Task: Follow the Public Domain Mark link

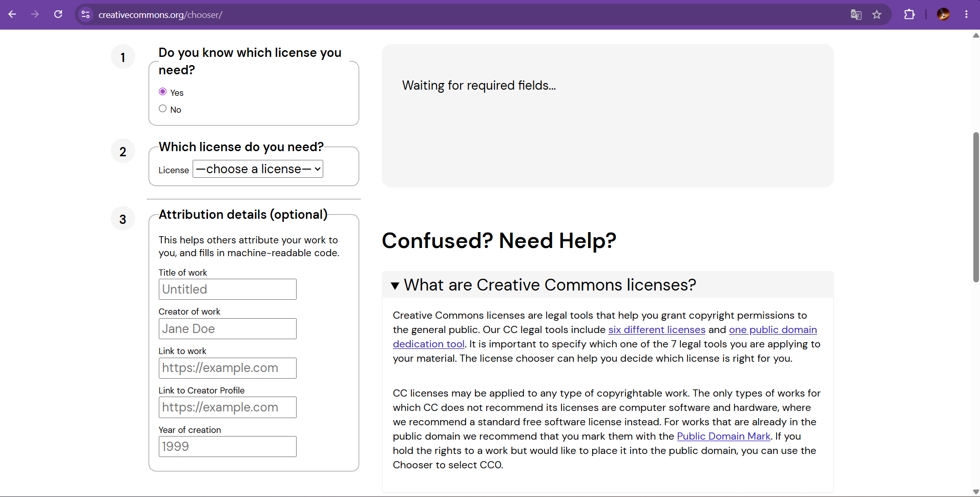Action: [x=723, y=437]
